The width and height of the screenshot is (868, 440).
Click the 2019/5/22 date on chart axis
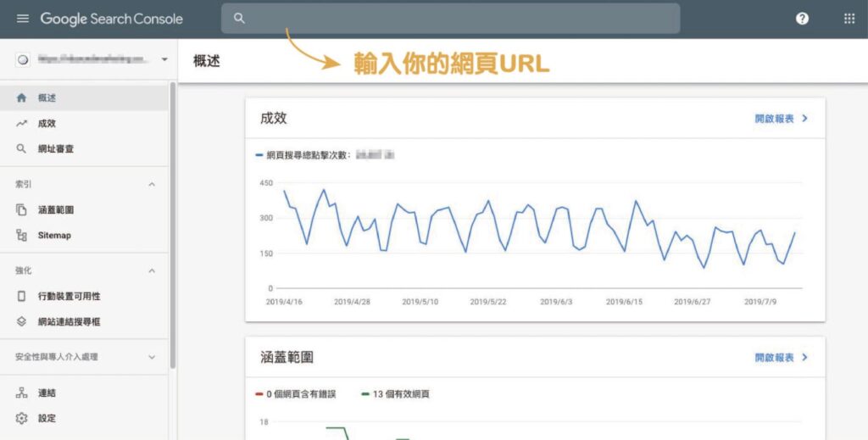pyautogui.click(x=488, y=302)
